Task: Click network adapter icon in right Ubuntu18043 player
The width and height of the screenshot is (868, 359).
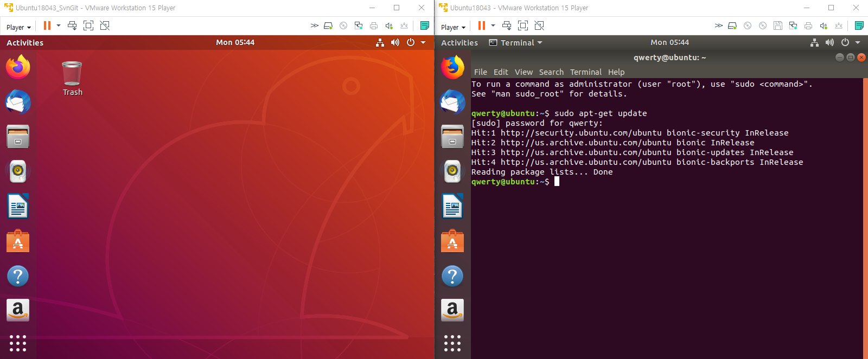Action: coord(793,25)
